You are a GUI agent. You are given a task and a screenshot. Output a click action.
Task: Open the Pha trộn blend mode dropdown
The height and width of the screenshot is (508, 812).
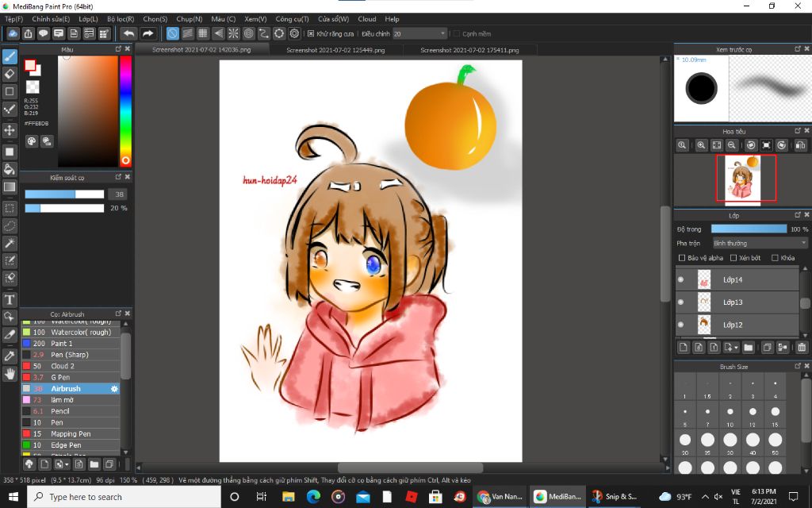760,243
